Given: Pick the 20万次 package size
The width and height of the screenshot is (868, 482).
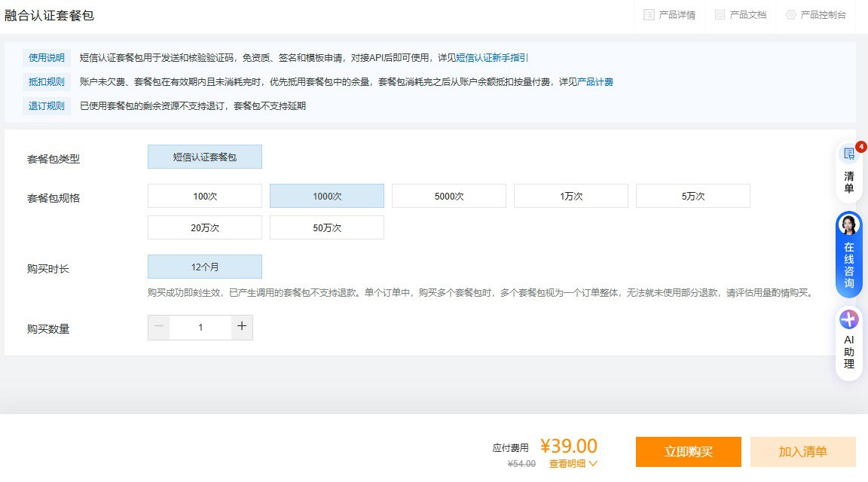Looking at the screenshot, I should [205, 227].
